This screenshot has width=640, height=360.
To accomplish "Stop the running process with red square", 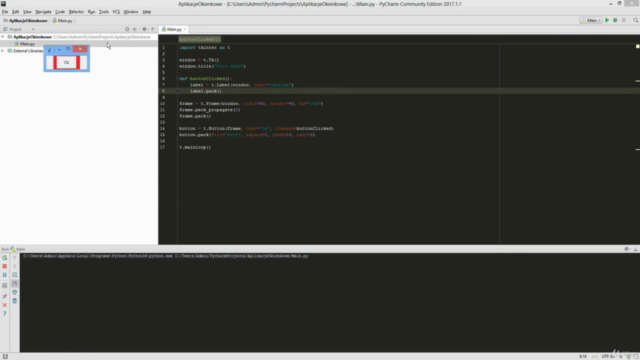I will pyautogui.click(x=4, y=266).
